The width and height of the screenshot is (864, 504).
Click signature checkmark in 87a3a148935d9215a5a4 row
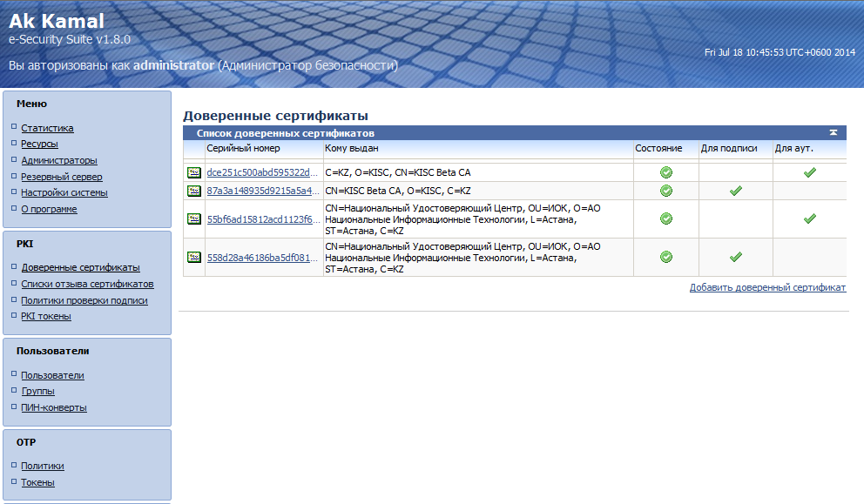click(736, 191)
